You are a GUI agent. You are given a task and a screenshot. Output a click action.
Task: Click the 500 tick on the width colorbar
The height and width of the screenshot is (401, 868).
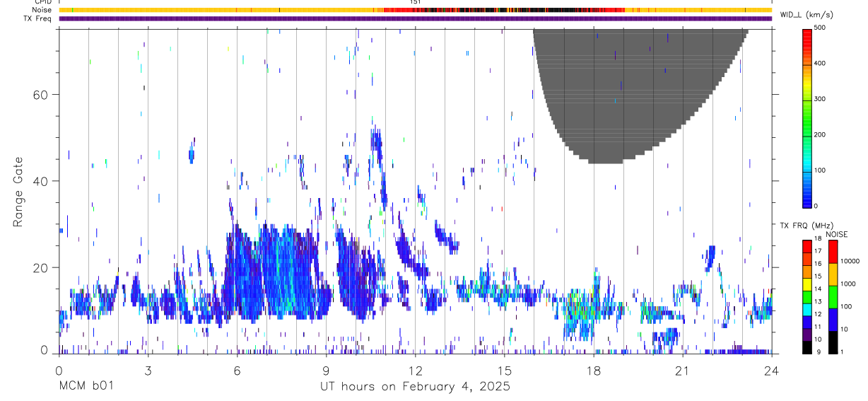(x=820, y=28)
